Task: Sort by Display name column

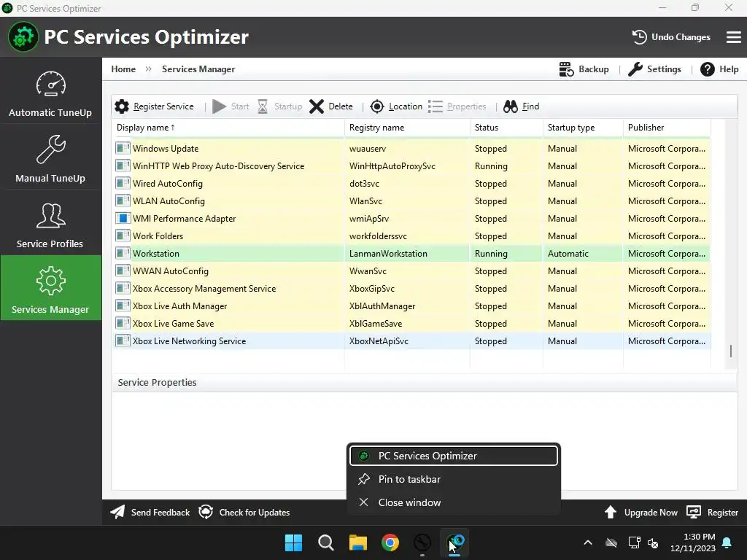Action: (x=228, y=128)
